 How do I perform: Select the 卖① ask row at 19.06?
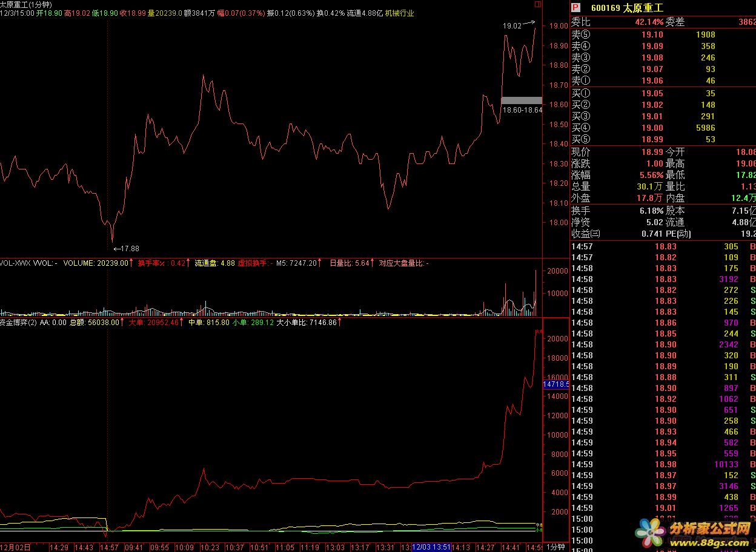tap(663, 80)
